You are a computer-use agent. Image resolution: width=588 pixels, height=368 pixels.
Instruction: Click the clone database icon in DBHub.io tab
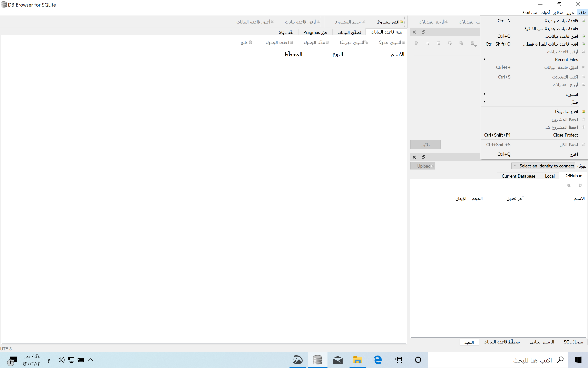point(569,185)
